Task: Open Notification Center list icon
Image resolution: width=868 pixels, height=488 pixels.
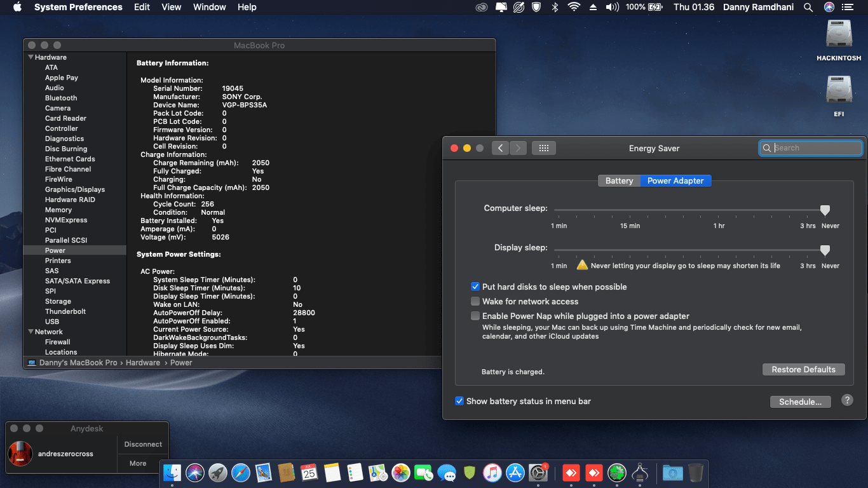Action: click(848, 7)
